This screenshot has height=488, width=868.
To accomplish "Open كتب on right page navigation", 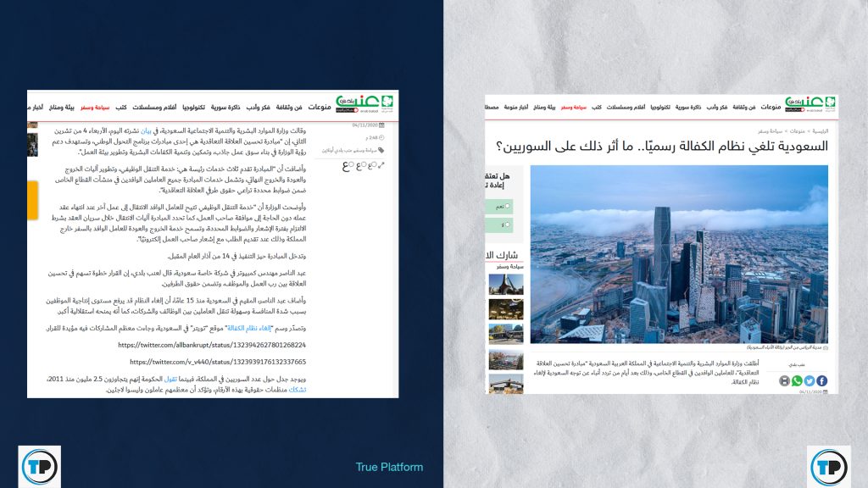I will click(x=596, y=107).
